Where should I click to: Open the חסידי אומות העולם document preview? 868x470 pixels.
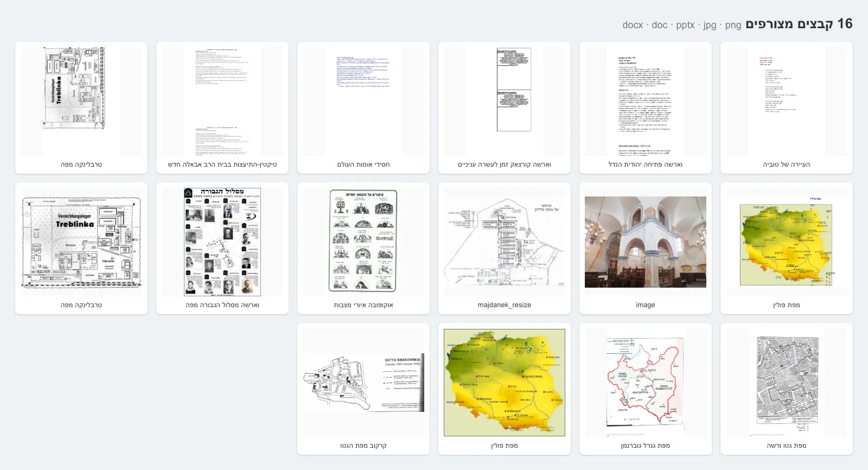[x=363, y=101]
